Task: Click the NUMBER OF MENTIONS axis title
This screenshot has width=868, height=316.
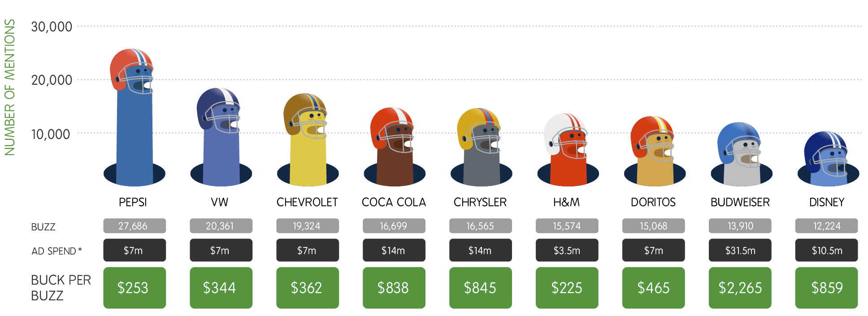Action: point(10,87)
